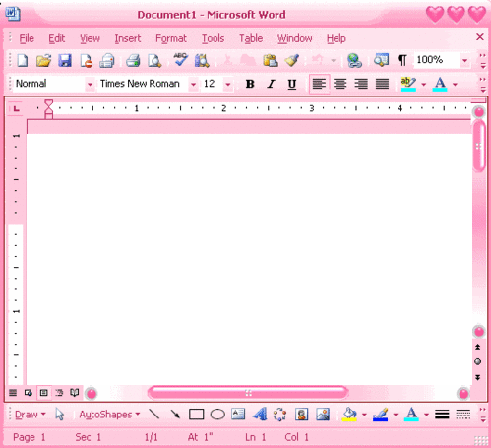Open a file with the folder icon
Image resolution: width=491 pixels, height=448 pixels.
click(43, 61)
